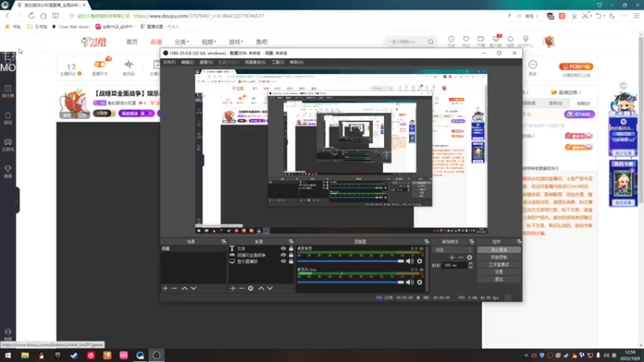Expand the 游戏 dropdown in Douyu navigation

tap(236, 42)
